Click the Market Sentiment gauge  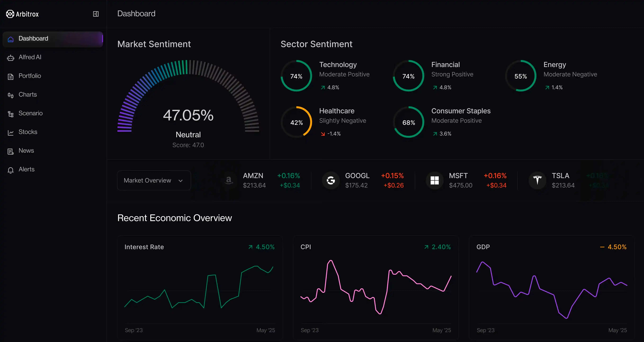coord(188,105)
